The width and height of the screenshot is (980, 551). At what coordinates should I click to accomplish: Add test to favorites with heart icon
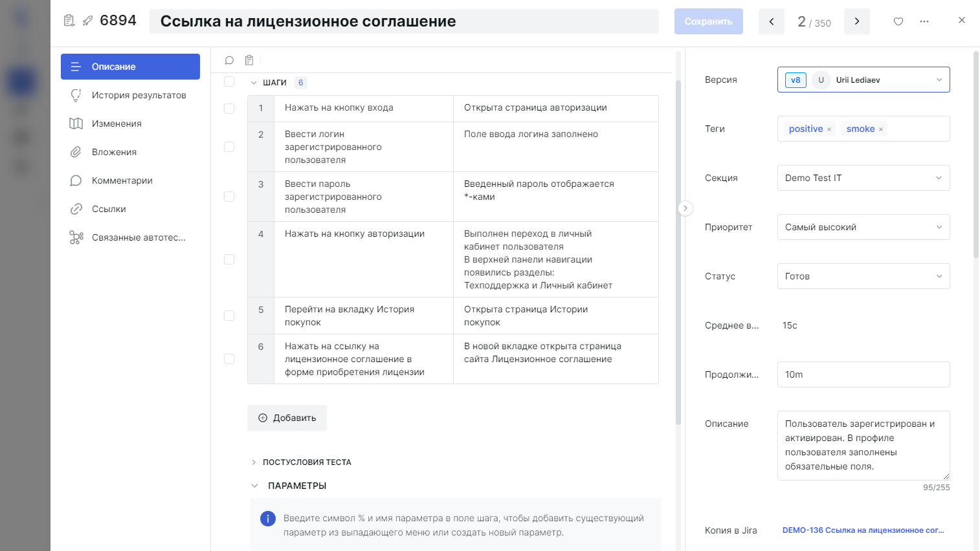point(898,21)
